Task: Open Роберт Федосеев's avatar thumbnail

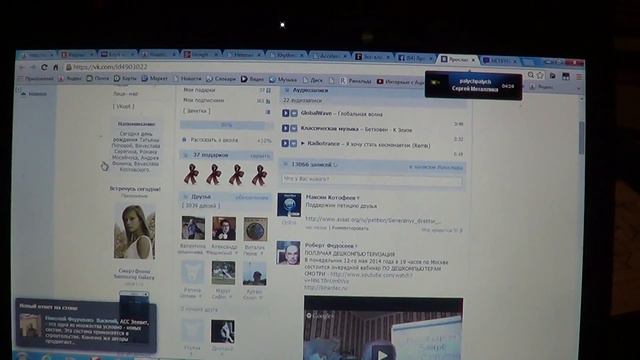Action: 288,253
